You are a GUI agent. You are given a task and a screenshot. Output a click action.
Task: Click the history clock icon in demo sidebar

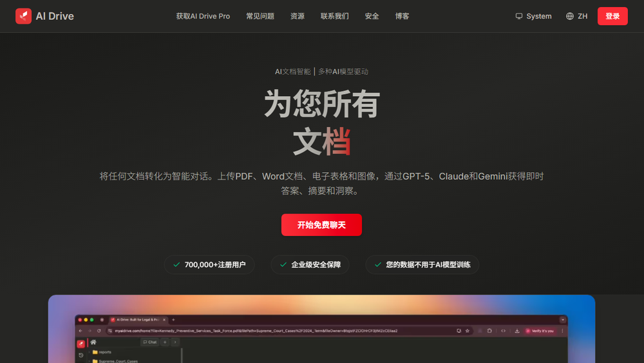tap(81, 355)
